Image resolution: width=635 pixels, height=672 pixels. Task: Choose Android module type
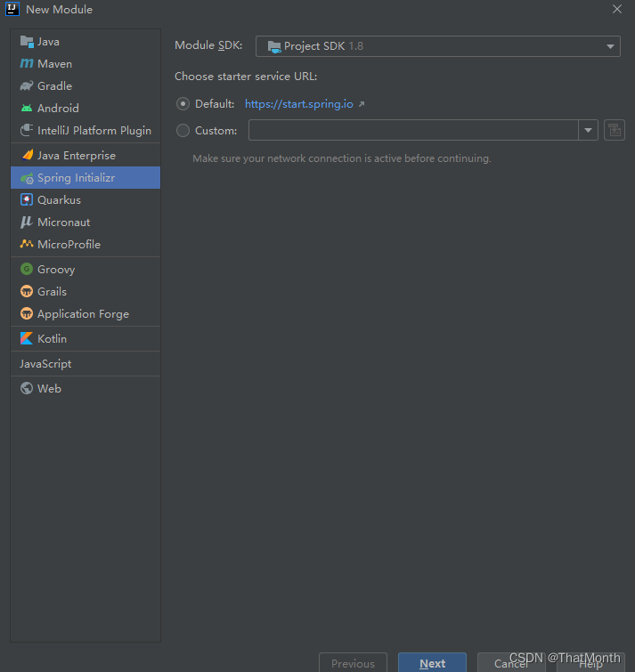click(x=85, y=108)
